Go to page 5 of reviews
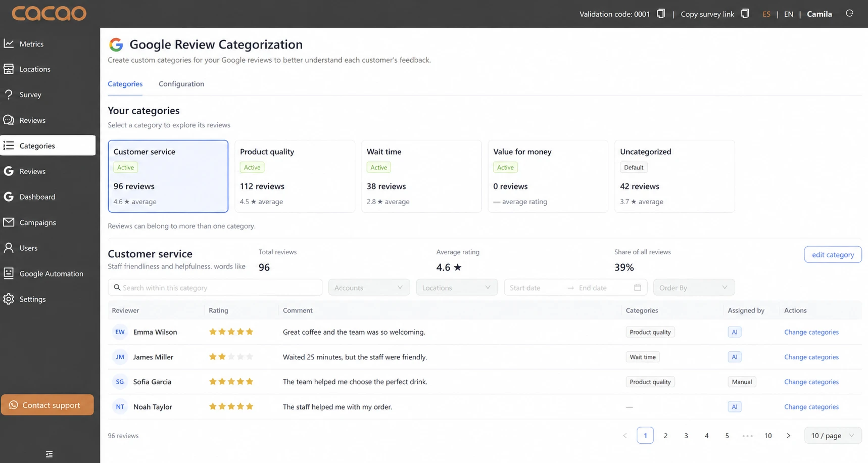The width and height of the screenshot is (868, 463). 727,435
